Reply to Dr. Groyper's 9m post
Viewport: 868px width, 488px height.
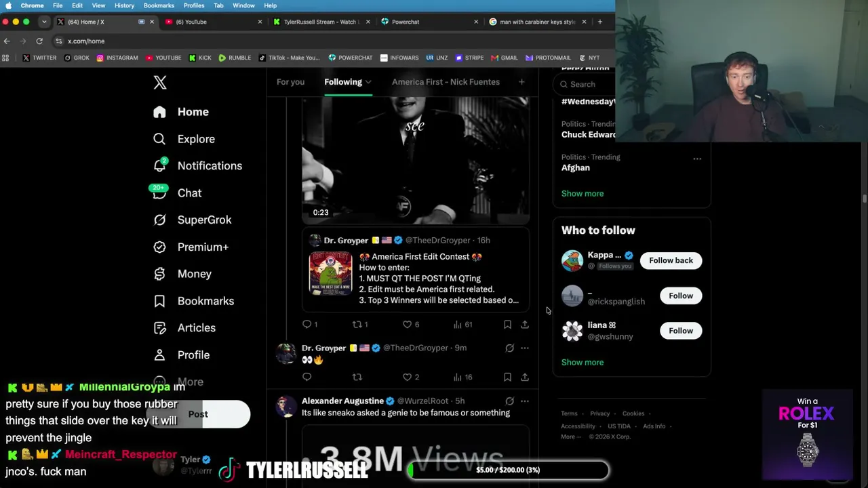307,377
